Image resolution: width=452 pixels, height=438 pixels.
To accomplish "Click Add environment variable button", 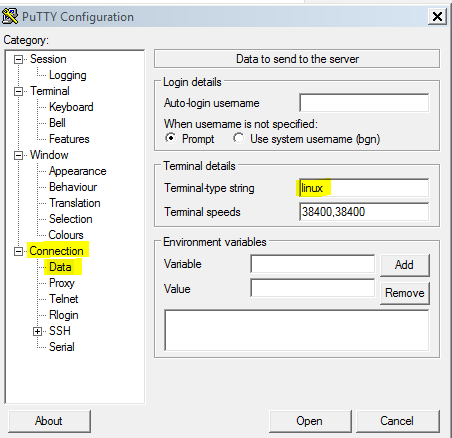I will click(405, 265).
